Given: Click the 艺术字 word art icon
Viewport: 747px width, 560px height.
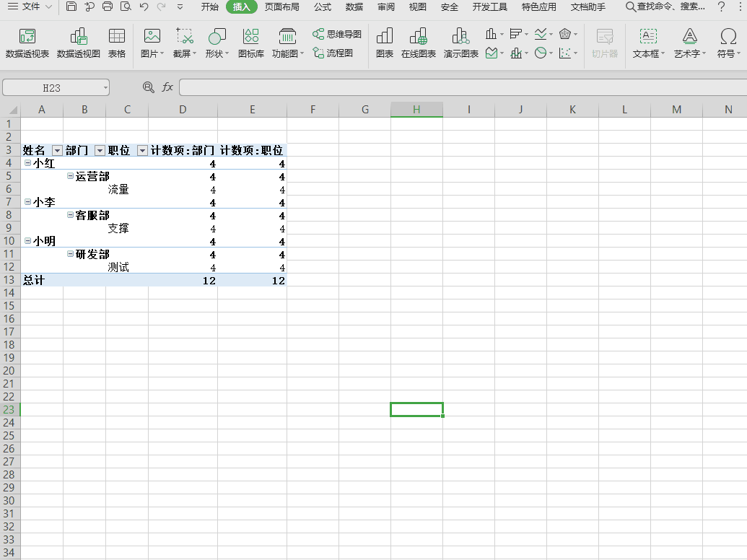Looking at the screenshot, I should click(689, 43).
